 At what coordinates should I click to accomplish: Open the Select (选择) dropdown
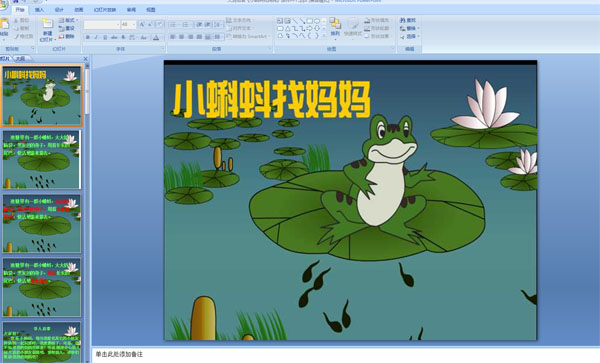coord(409,36)
